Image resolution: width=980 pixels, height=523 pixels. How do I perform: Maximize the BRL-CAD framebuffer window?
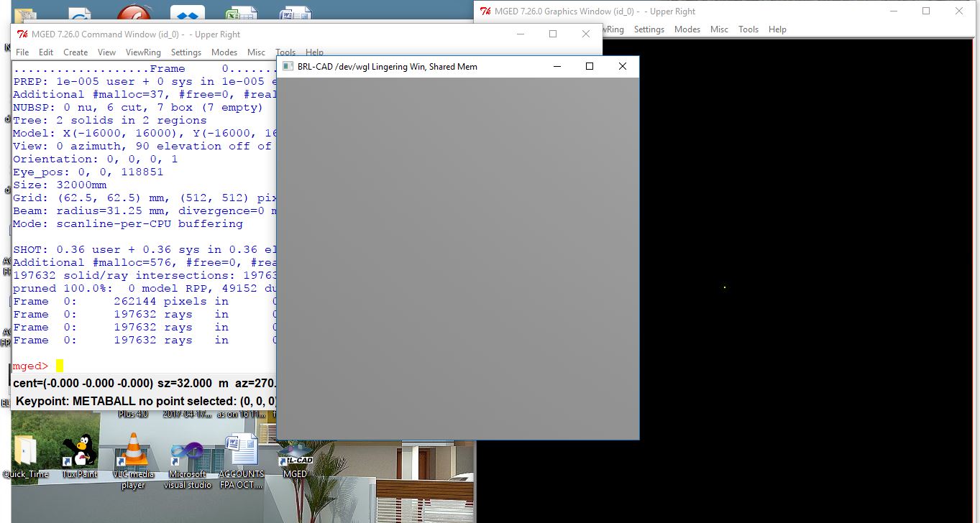(x=590, y=66)
